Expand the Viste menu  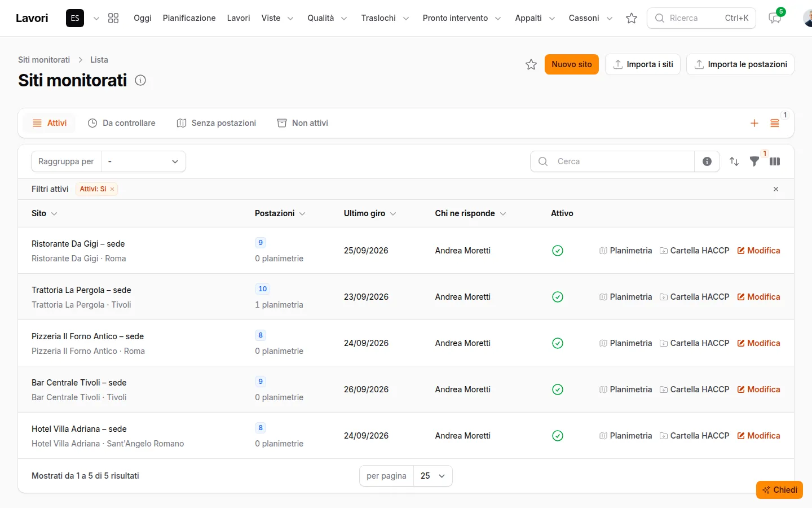277,18
